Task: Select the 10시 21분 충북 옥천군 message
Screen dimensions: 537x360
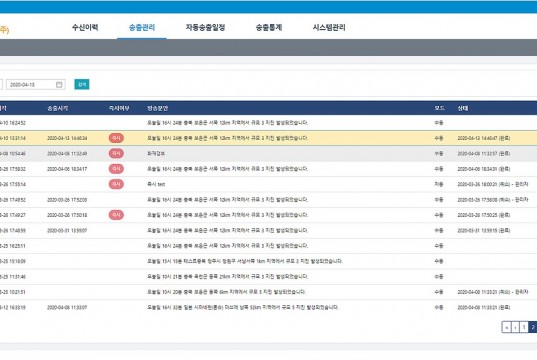Action: coord(227,277)
